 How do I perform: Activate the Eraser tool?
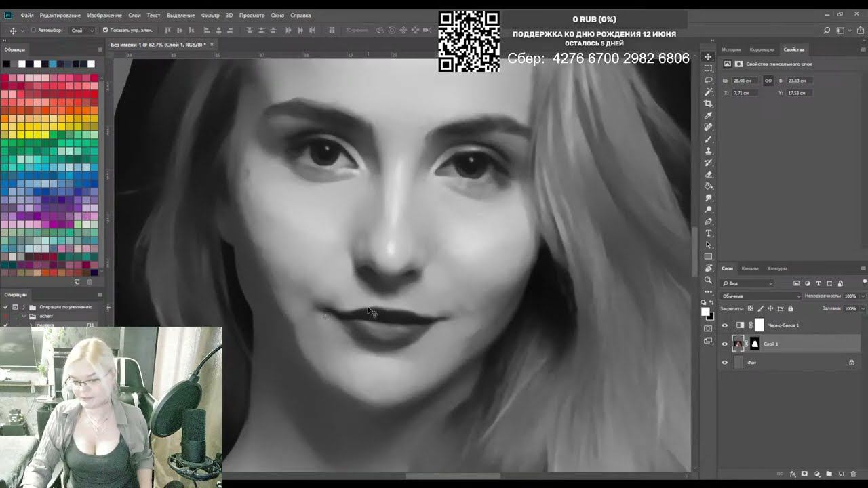click(x=709, y=174)
